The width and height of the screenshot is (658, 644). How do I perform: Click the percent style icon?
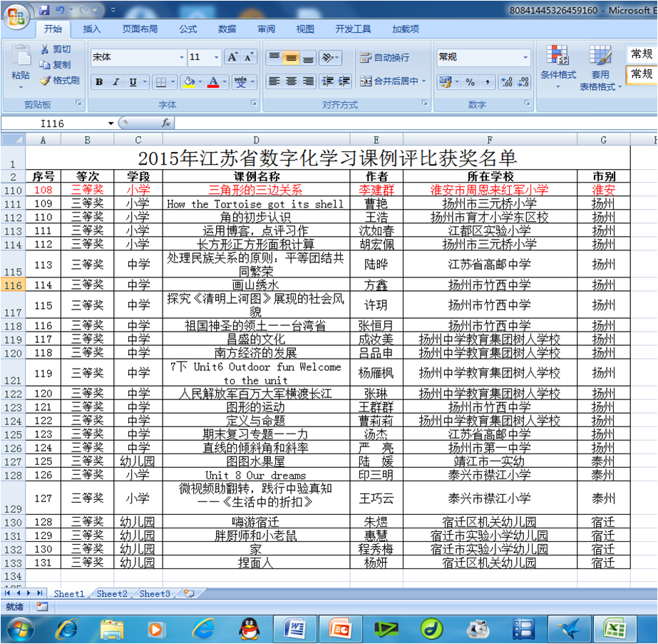coord(470,82)
